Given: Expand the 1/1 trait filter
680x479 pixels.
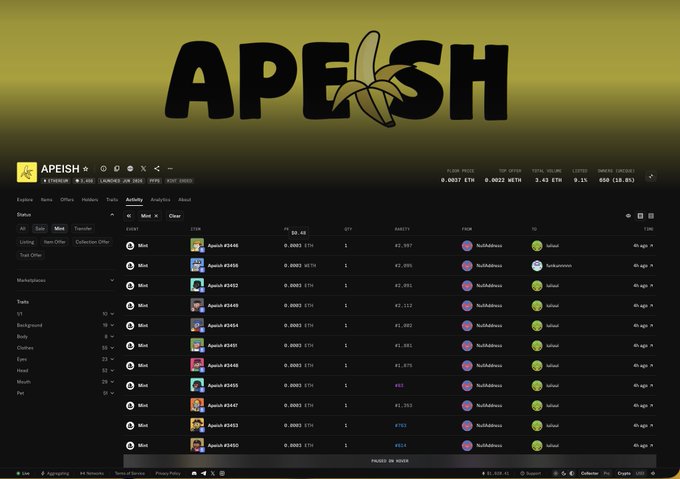Looking at the screenshot, I should [65, 314].
